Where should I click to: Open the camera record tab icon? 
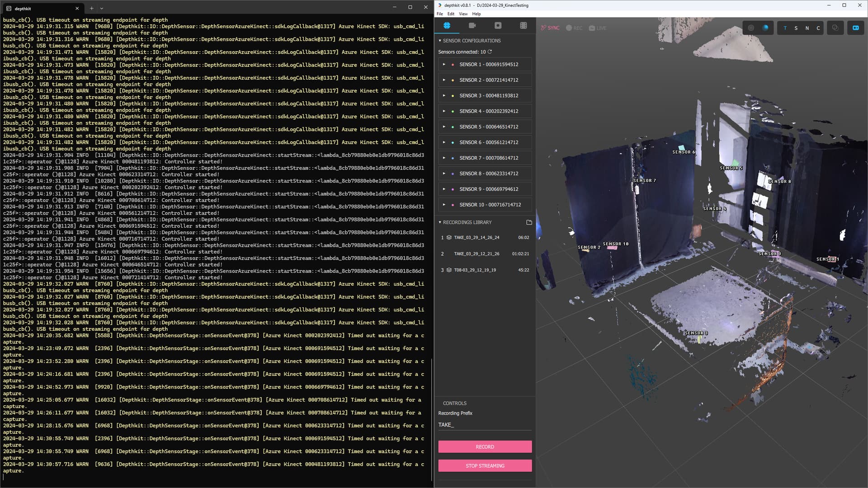pos(472,26)
